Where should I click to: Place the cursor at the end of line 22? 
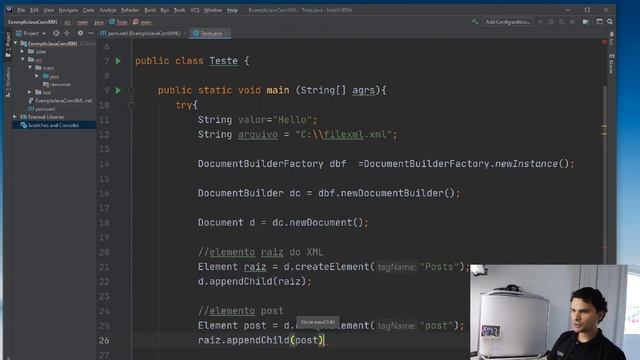coord(312,282)
